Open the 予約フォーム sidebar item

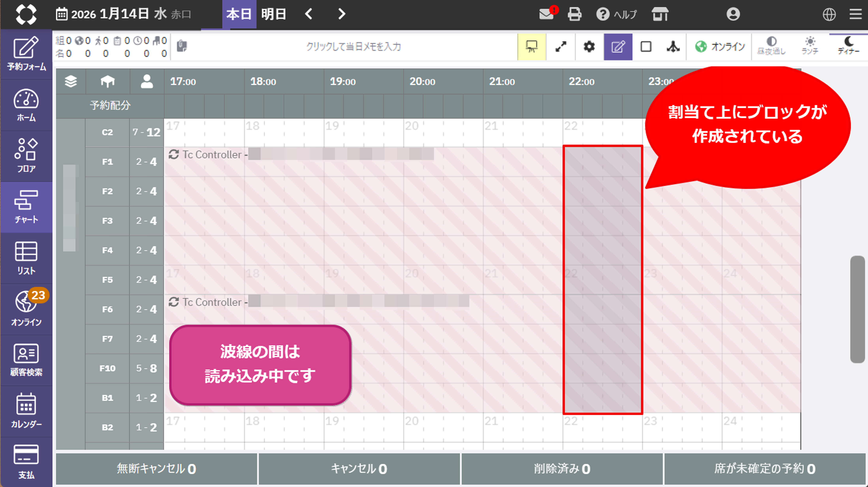tap(26, 54)
